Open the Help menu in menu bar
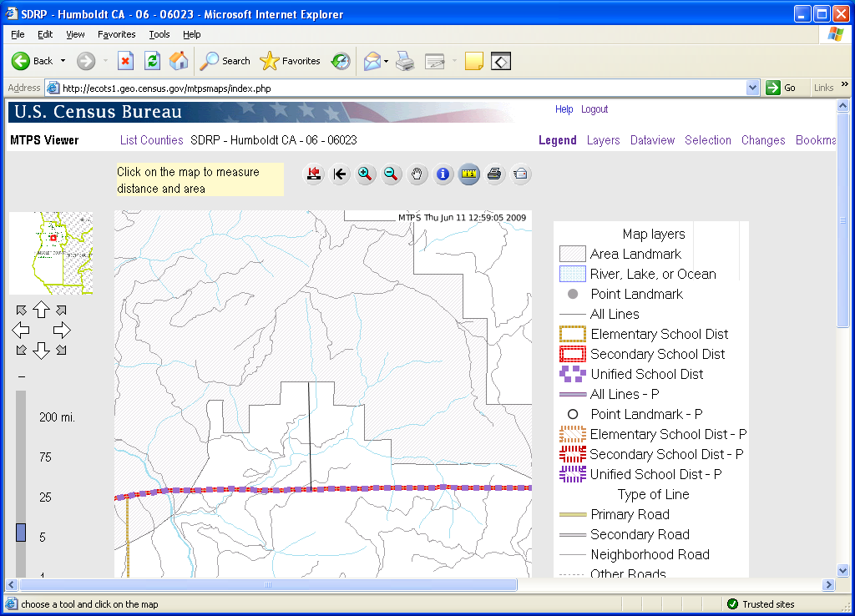855x616 pixels. tap(191, 34)
